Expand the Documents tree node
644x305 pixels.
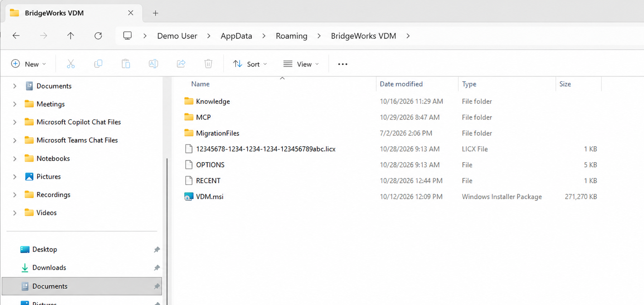15,86
